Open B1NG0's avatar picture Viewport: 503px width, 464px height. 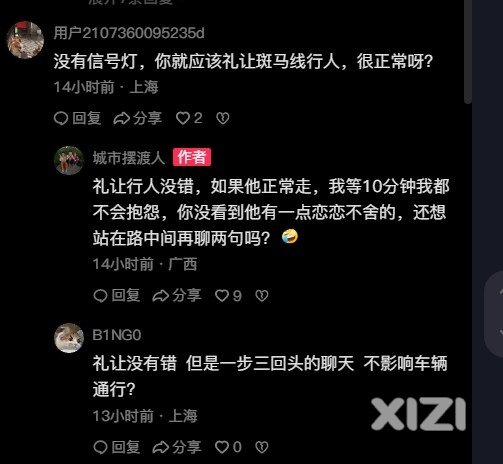(69, 338)
